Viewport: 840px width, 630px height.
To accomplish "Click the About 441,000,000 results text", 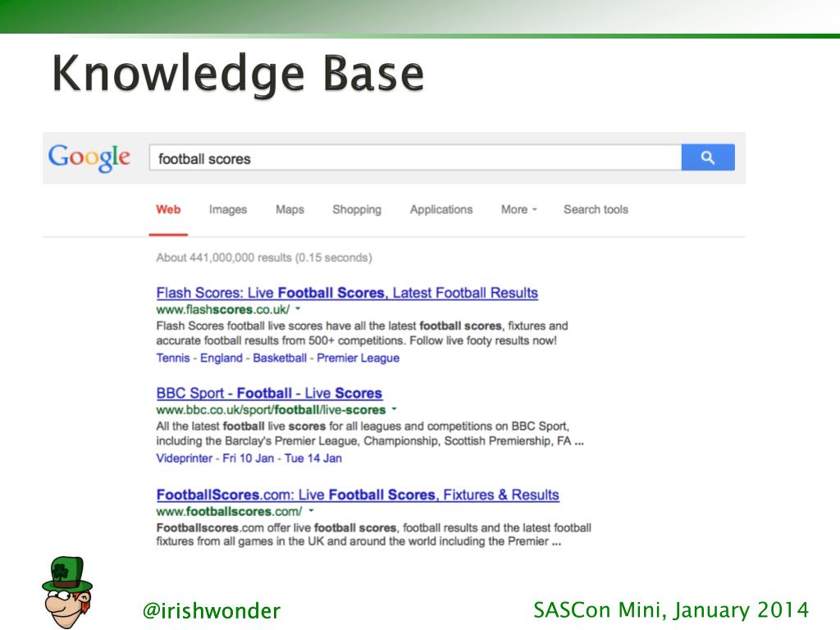I will point(264,258).
